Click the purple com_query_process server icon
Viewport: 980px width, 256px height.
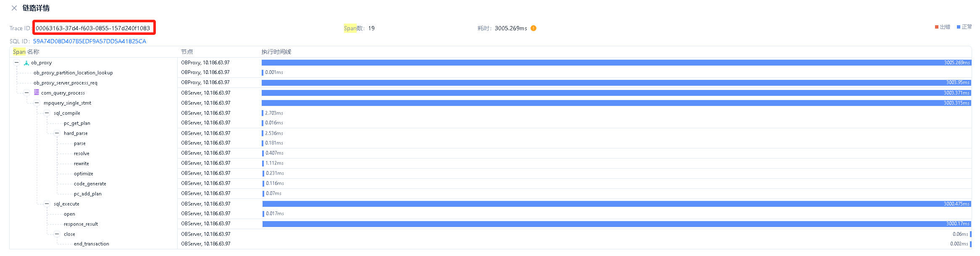tap(37, 92)
